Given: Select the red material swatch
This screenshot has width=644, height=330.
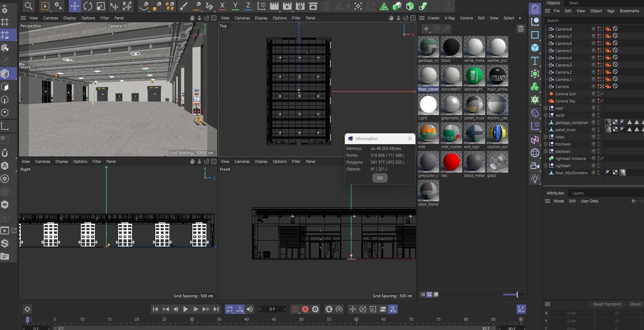Looking at the screenshot, I should coord(451,162).
